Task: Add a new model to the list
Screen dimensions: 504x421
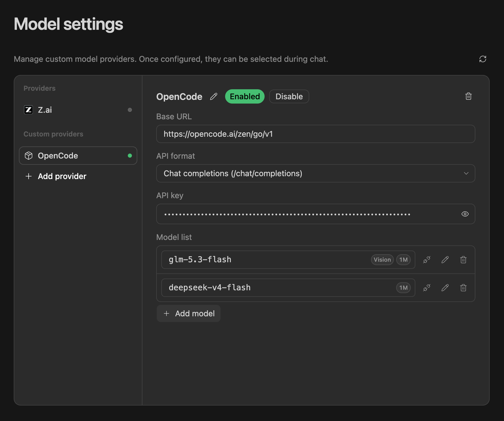Action: coord(189,314)
